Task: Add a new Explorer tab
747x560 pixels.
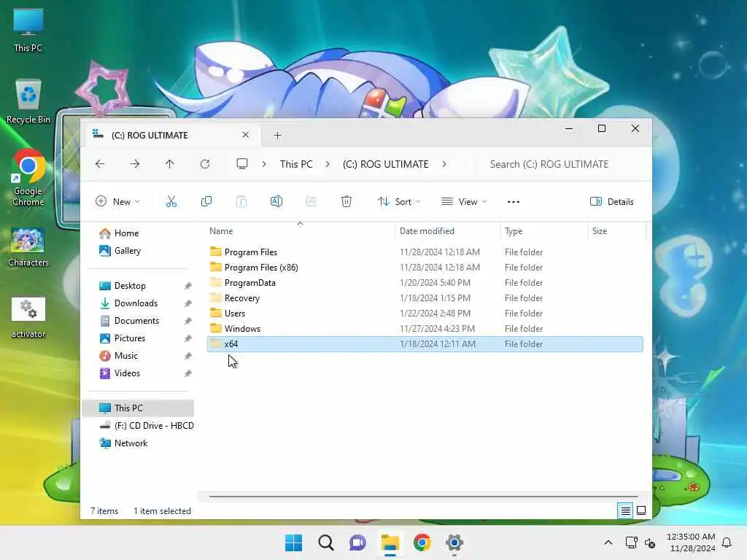Action: (x=278, y=136)
